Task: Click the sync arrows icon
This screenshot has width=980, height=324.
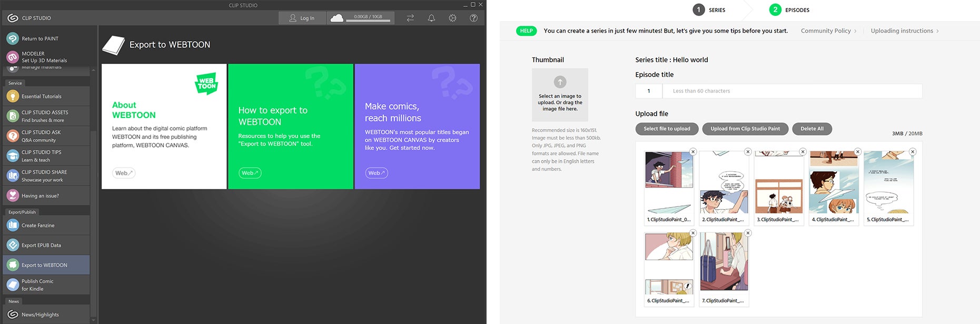Action: point(410,18)
